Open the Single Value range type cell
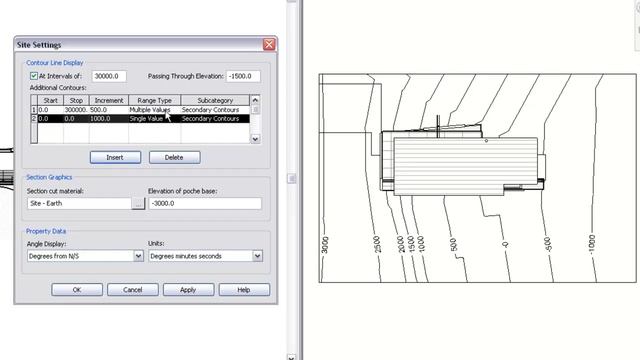This screenshot has height=360, width=640. click(x=154, y=119)
